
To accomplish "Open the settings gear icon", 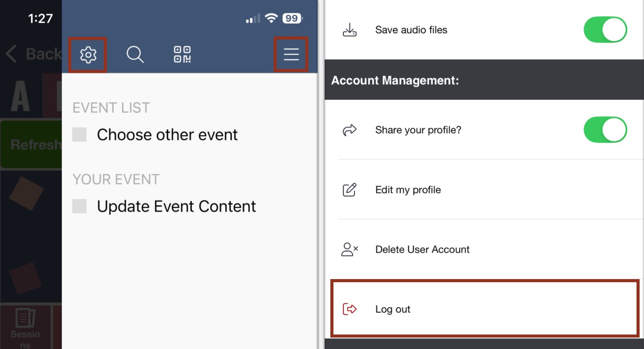I will pyautogui.click(x=88, y=54).
